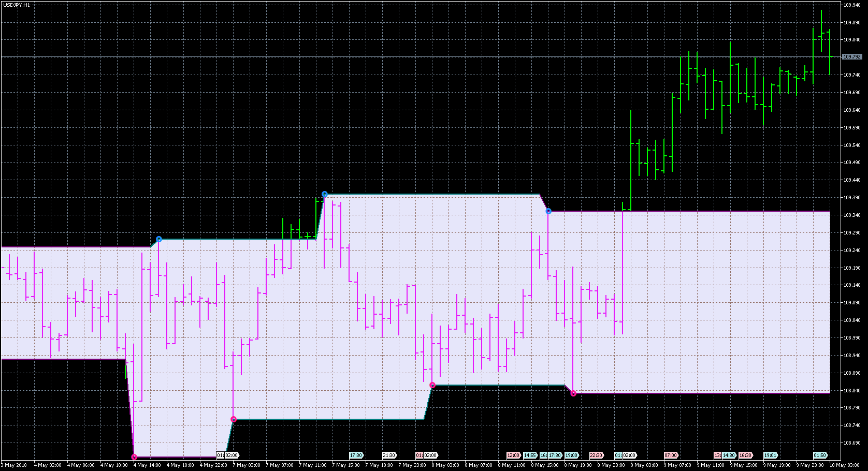Click the cyan 19:00 event label
This screenshot has height=471, width=868.
coord(571,455)
